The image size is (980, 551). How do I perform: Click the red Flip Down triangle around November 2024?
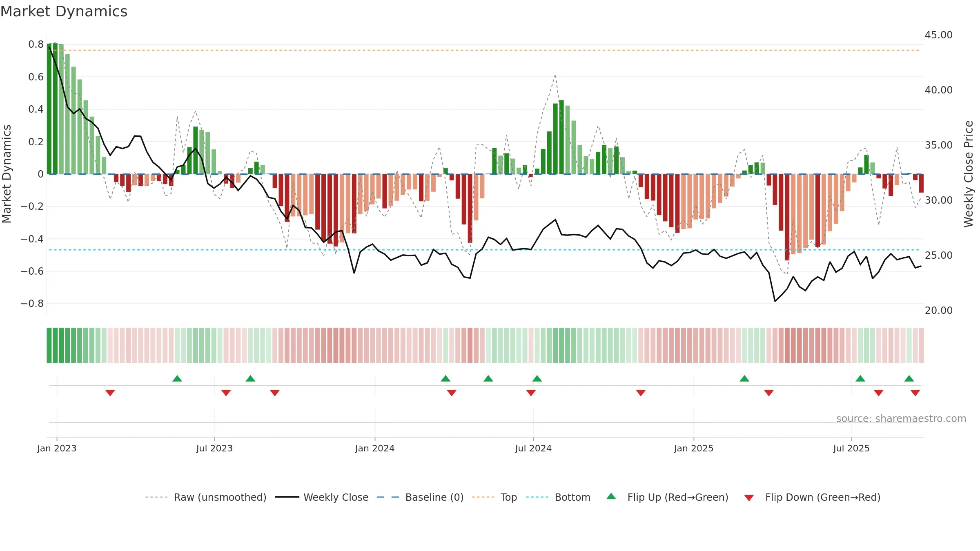(641, 393)
